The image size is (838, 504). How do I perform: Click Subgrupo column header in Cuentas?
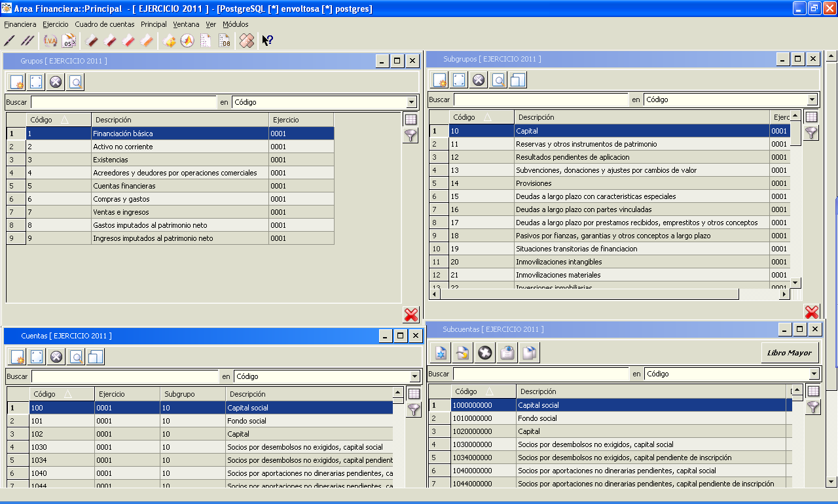pos(192,394)
